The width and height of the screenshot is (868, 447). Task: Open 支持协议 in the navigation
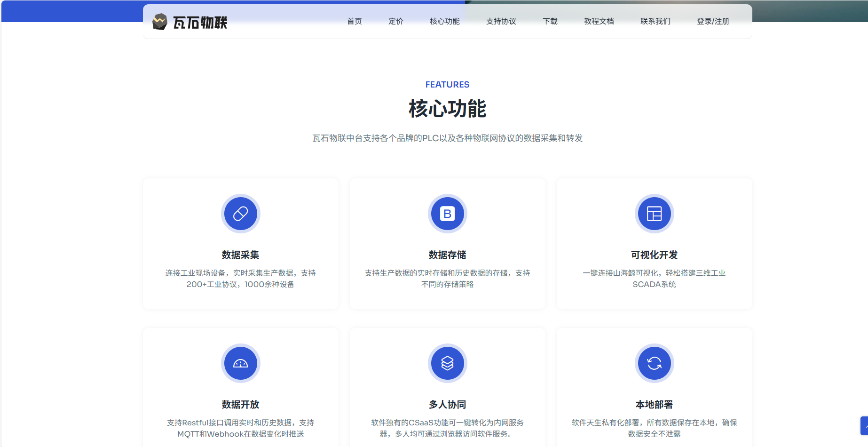pyautogui.click(x=501, y=21)
